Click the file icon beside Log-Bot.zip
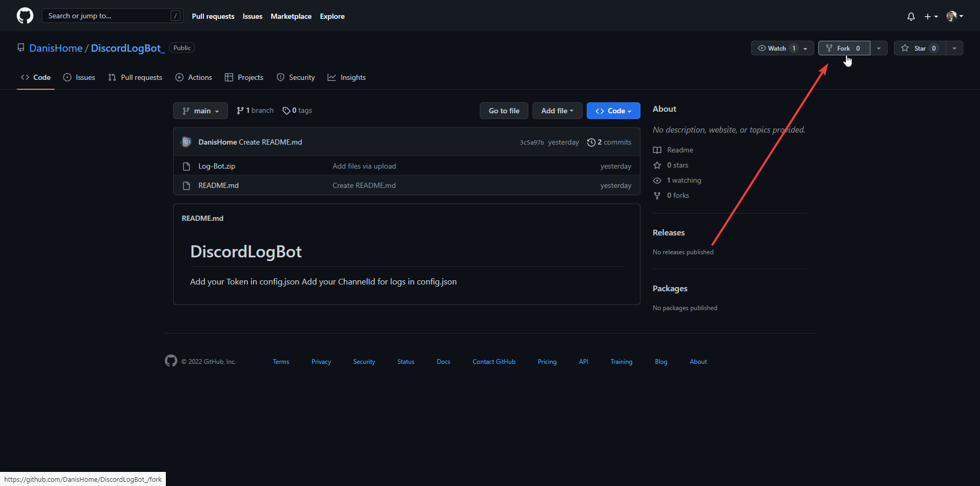Image resolution: width=980 pixels, height=486 pixels. click(186, 167)
